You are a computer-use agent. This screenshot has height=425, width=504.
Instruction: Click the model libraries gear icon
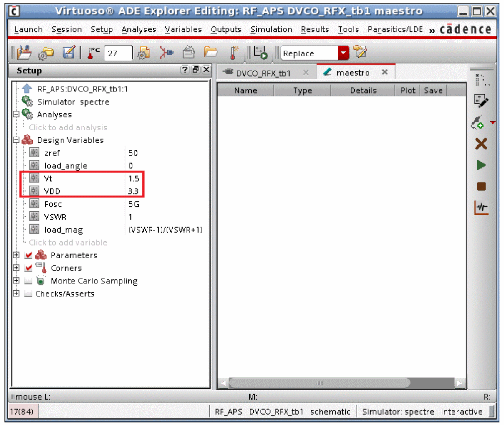click(x=144, y=53)
